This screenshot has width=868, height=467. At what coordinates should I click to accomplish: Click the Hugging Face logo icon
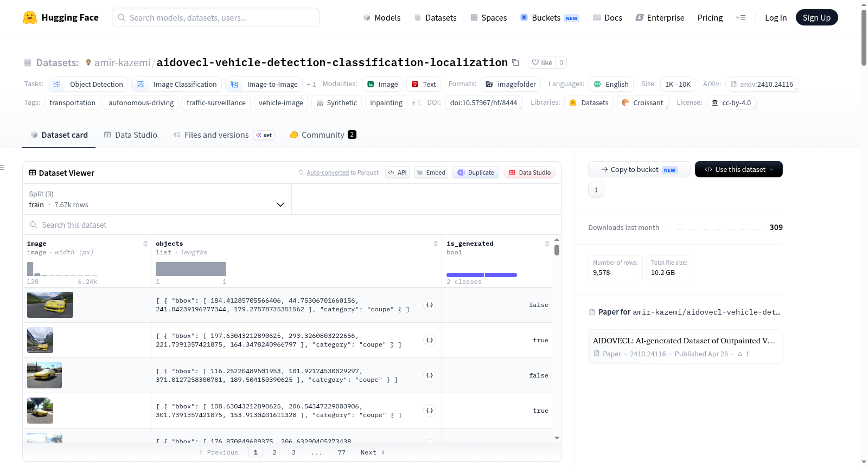(30, 17)
